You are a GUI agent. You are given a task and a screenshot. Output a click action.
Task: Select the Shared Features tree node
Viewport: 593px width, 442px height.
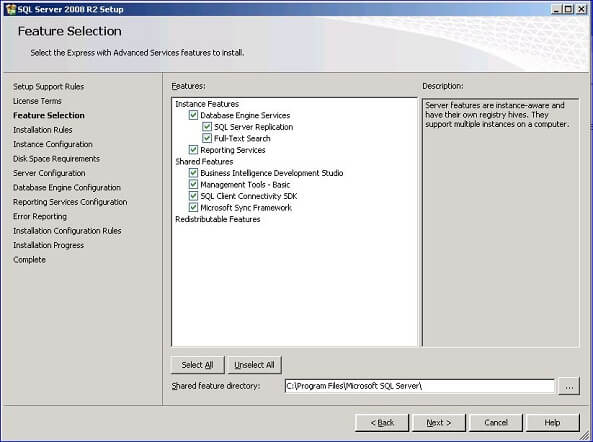tap(204, 161)
